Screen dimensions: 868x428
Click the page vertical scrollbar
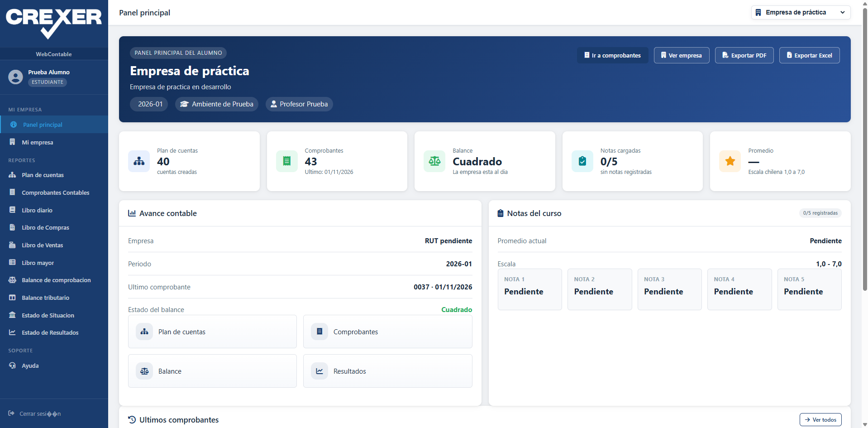click(865, 149)
